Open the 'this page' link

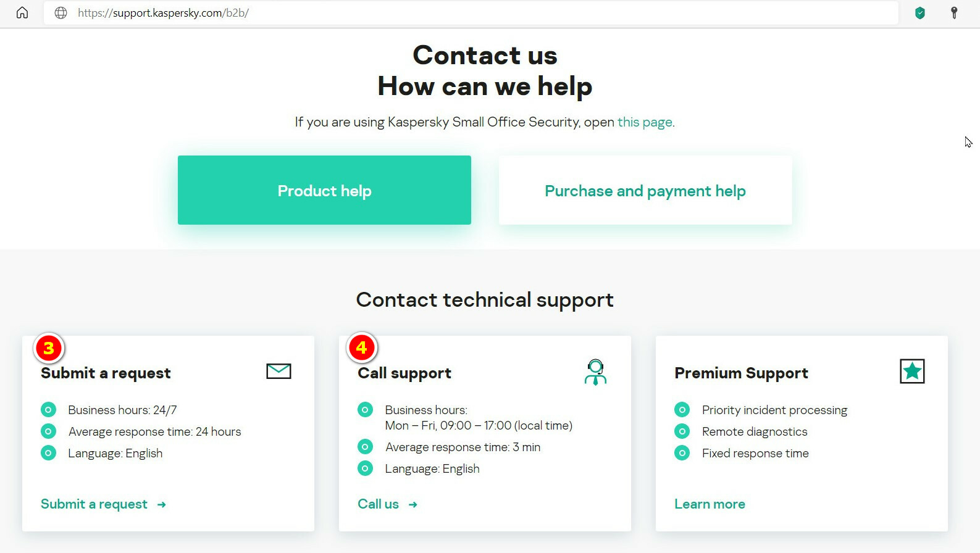(645, 122)
